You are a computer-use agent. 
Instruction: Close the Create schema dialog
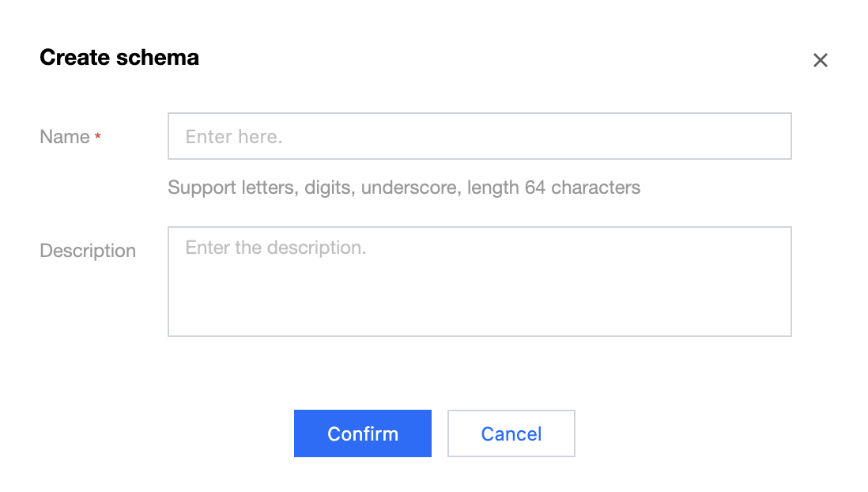821,60
